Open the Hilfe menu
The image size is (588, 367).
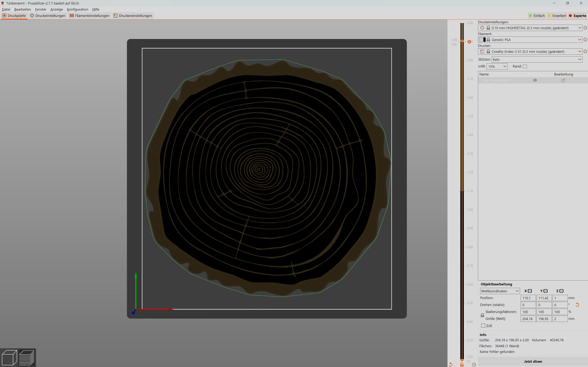click(96, 9)
